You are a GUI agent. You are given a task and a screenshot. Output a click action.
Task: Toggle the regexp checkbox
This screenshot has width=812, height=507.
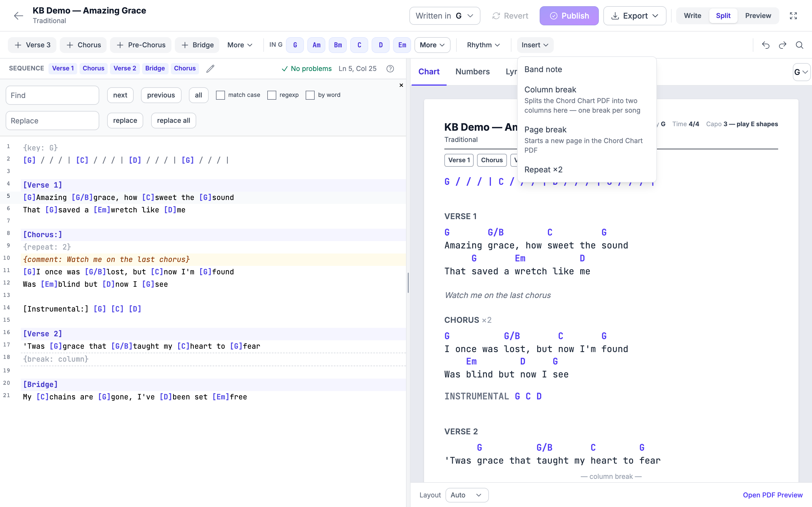click(x=272, y=95)
